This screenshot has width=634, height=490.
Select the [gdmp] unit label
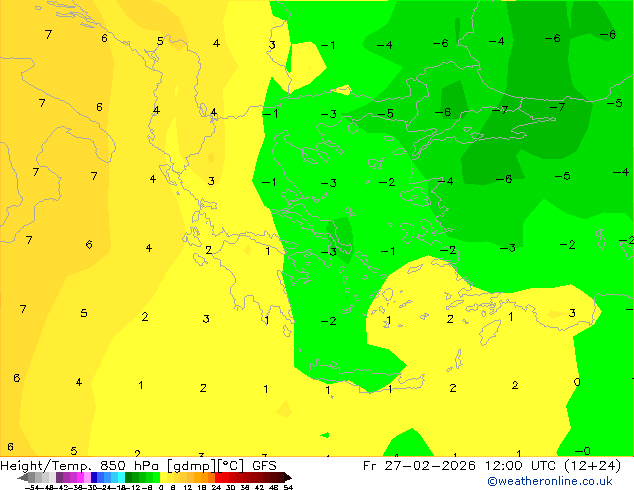[x=191, y=465]
